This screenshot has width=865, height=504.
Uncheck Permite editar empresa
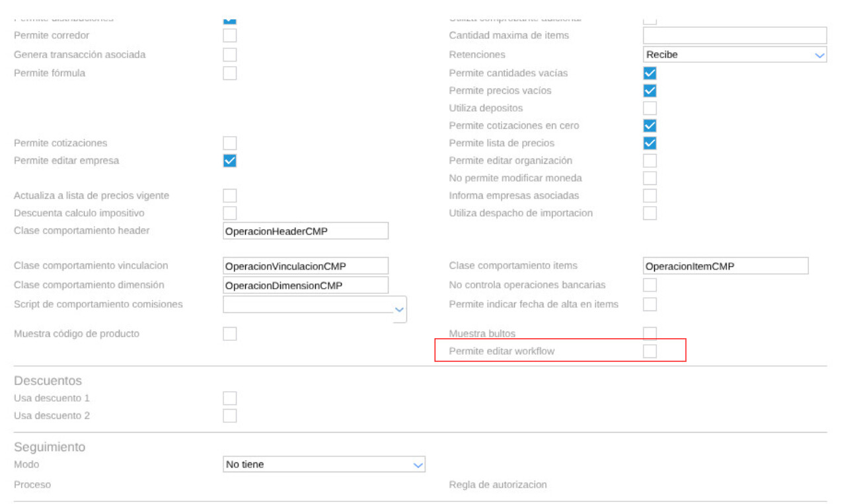pyautogui.click(x=229, y=161)
